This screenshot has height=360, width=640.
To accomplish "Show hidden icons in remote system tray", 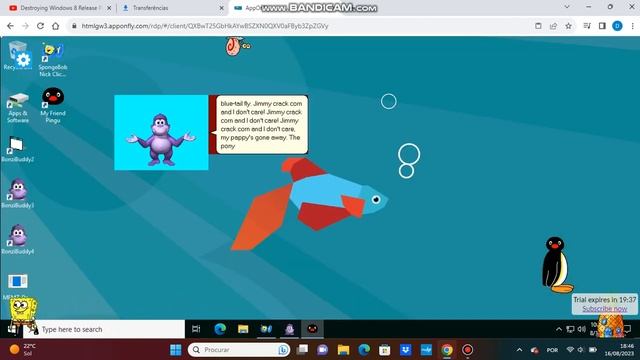I will [559, 329].
